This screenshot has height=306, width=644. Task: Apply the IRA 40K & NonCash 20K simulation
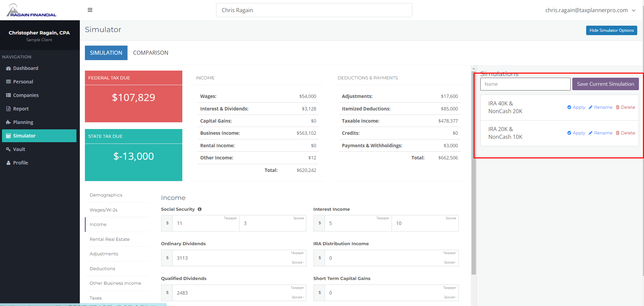[x=576, y=107]
